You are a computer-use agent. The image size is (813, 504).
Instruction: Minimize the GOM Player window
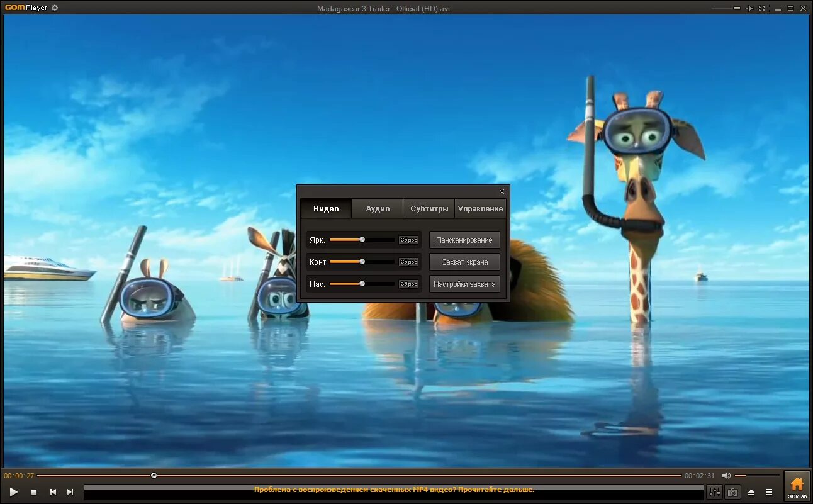click(778, 8)
